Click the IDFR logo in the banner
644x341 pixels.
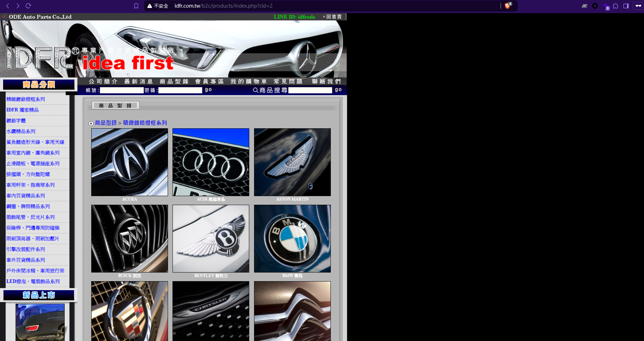click(x=43, y=57)
